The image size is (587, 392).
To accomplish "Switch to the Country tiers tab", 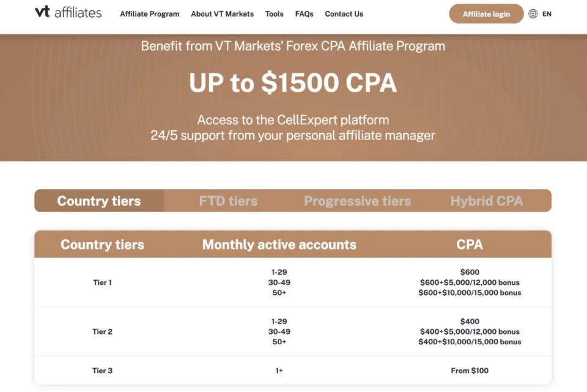I will [99, 201].
